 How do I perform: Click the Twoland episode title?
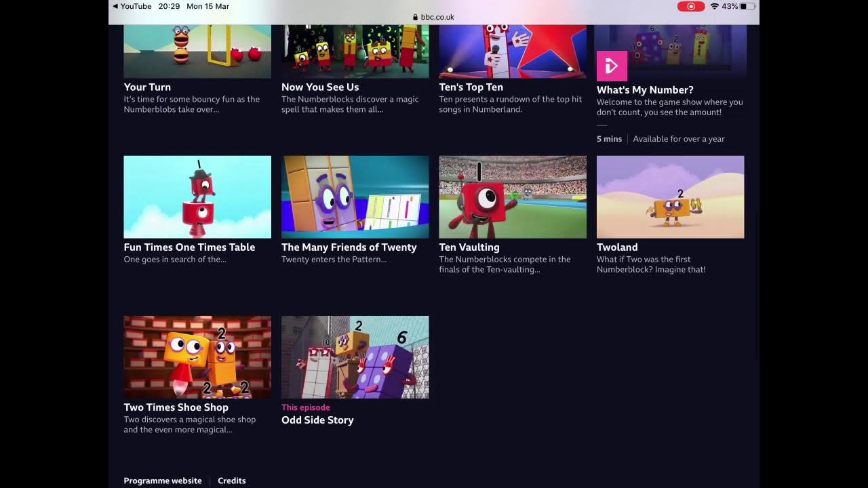pyautogui.click(x=617, y=247)
